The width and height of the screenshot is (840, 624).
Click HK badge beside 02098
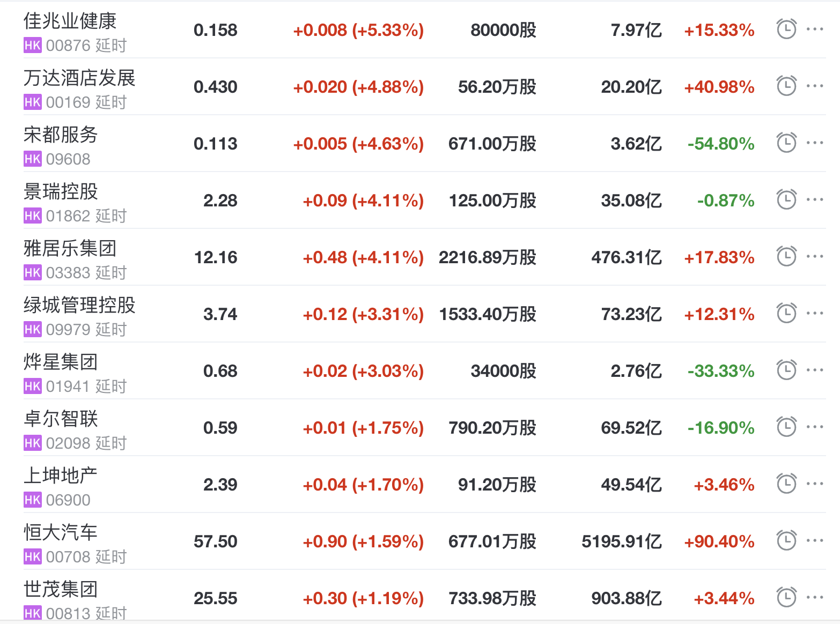pos(32,443)
